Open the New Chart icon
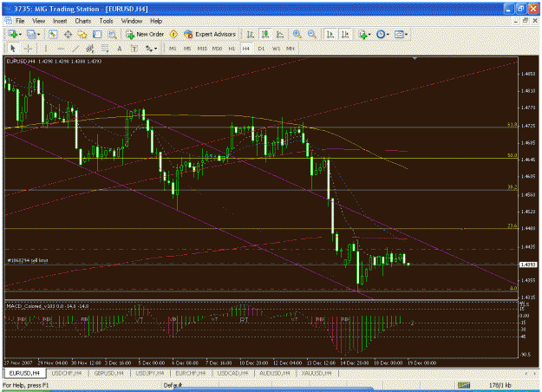Image resolution: width=542 pixels, height=392 pixels. [13, 34]
